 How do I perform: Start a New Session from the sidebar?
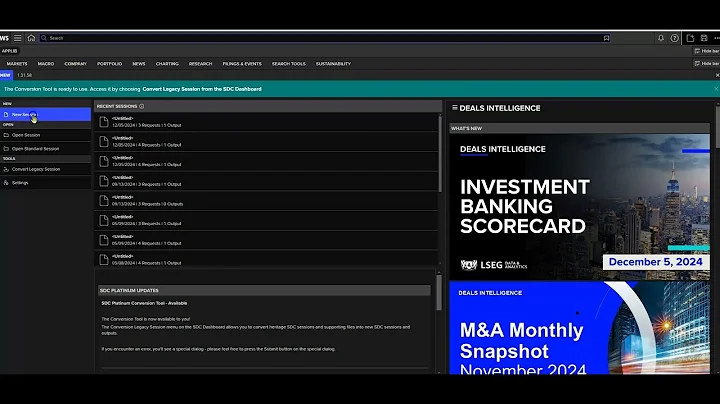coord(45,114)
